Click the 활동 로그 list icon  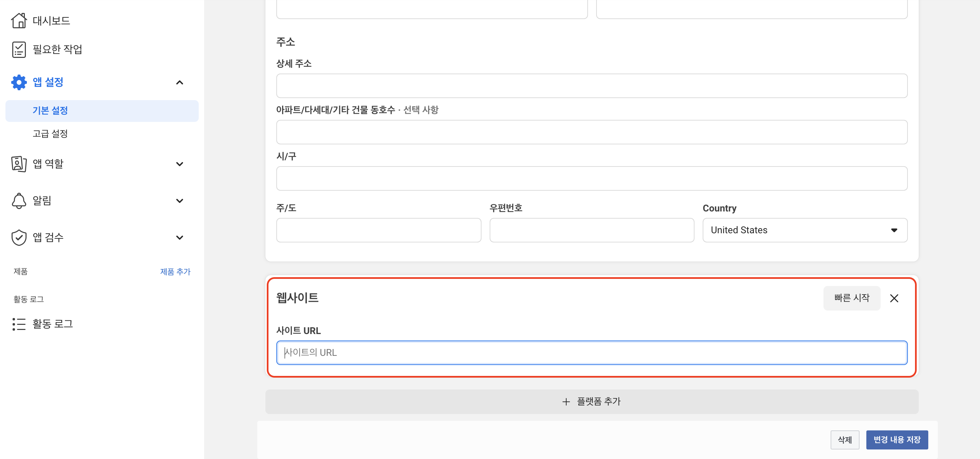point(19,324)
